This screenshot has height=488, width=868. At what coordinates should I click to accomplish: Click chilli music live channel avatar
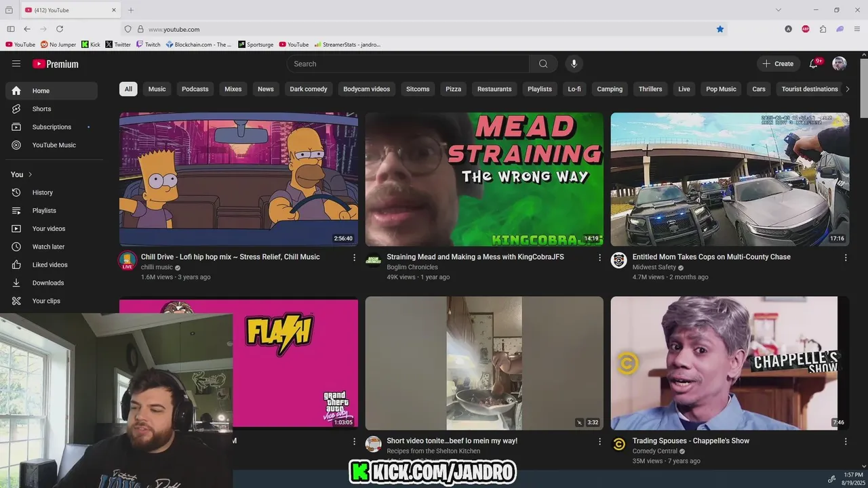pyautogui.click(x=127, y=260)
